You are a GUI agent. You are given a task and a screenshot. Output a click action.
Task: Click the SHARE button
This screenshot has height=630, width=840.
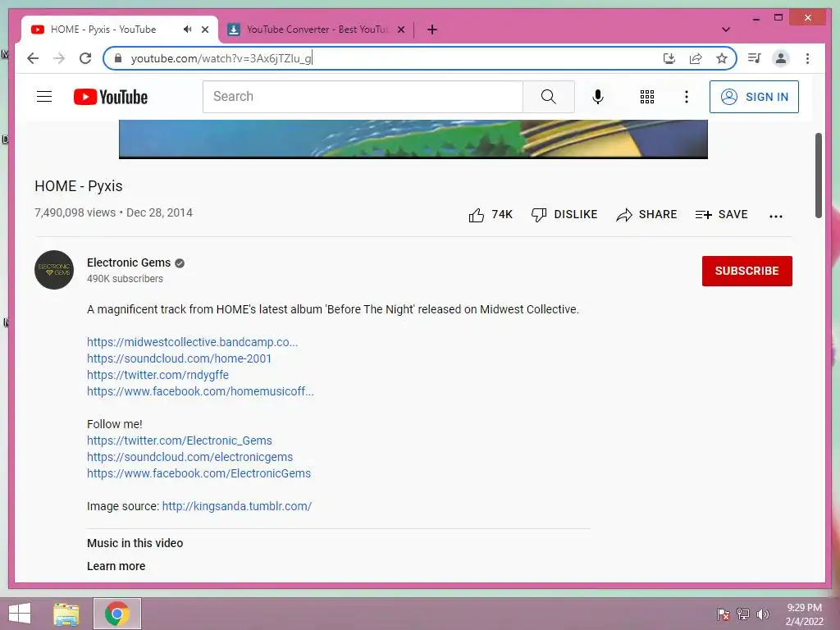646,214
